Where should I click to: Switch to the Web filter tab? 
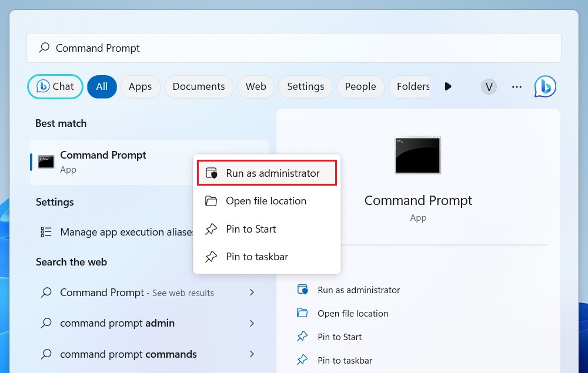tap(256, 86)
